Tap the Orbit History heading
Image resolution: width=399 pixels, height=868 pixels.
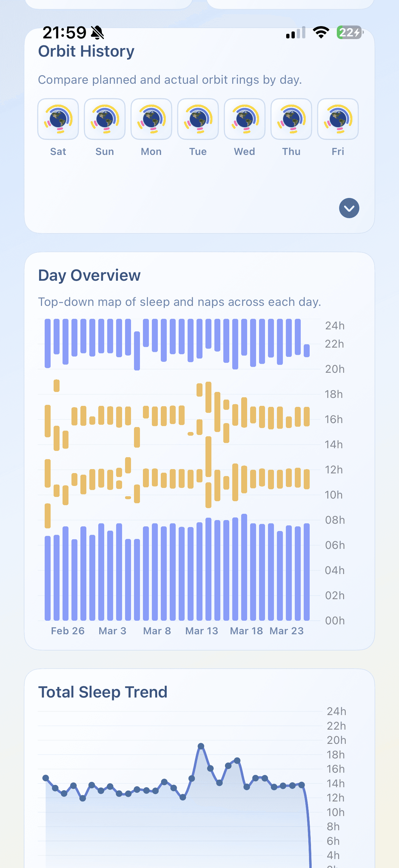point(86,52)
